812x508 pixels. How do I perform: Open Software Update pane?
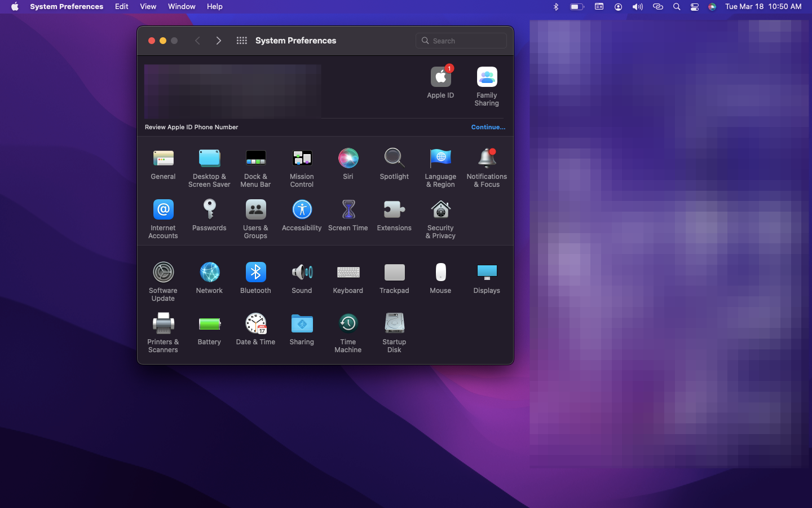tap(163, 282)
